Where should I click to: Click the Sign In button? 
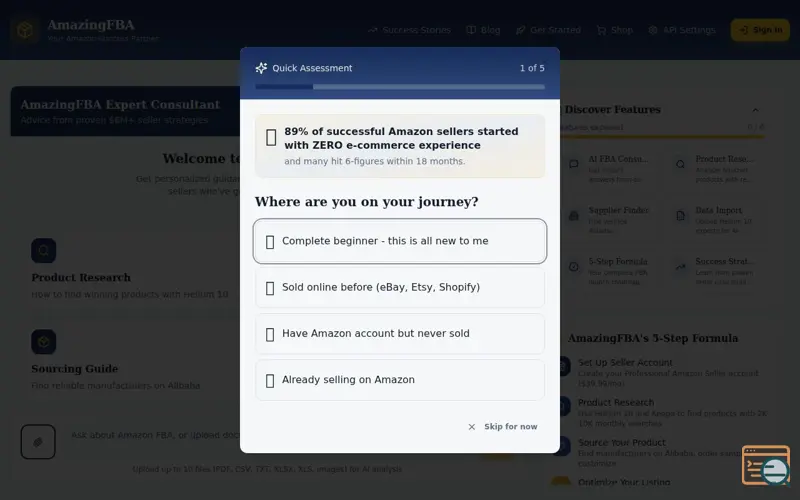coord(760,30)
